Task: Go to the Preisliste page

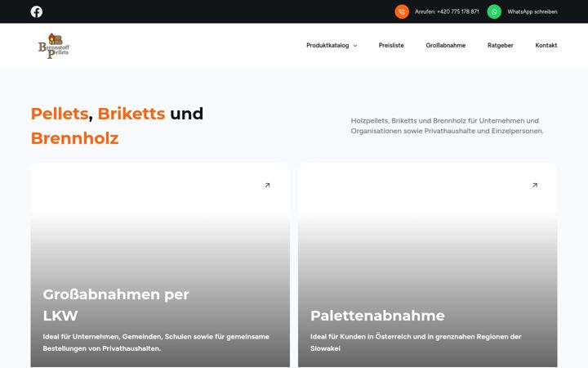Action: pos(391,46)
